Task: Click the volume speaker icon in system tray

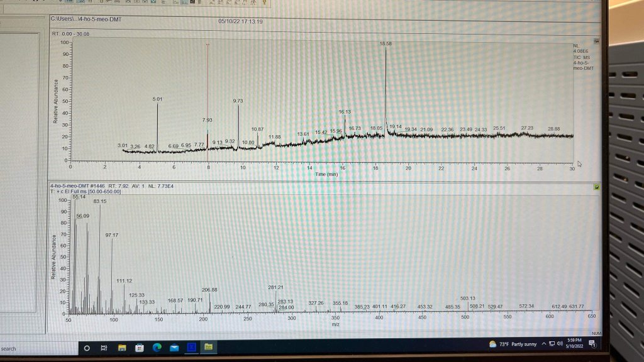Action: click(560, 344)
